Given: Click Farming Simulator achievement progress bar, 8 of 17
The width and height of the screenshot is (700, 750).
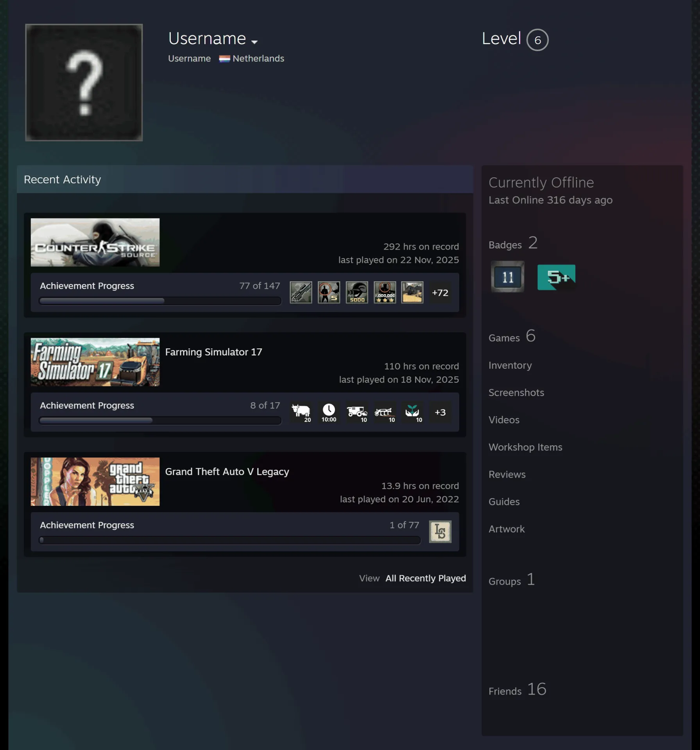Looking at the screenshot, I should click(160, 420).
